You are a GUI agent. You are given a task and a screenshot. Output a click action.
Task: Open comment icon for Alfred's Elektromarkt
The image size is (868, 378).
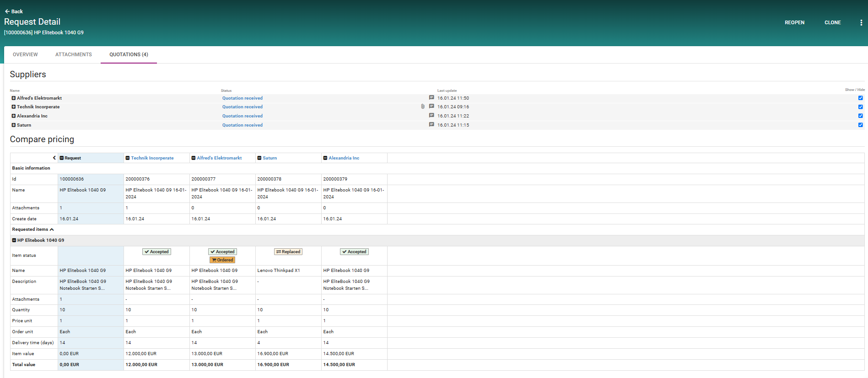click(x=431, y=98)
